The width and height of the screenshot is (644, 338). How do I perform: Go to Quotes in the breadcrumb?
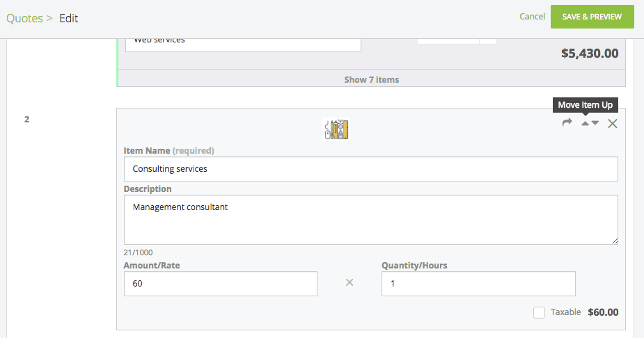tap(24, 18)
